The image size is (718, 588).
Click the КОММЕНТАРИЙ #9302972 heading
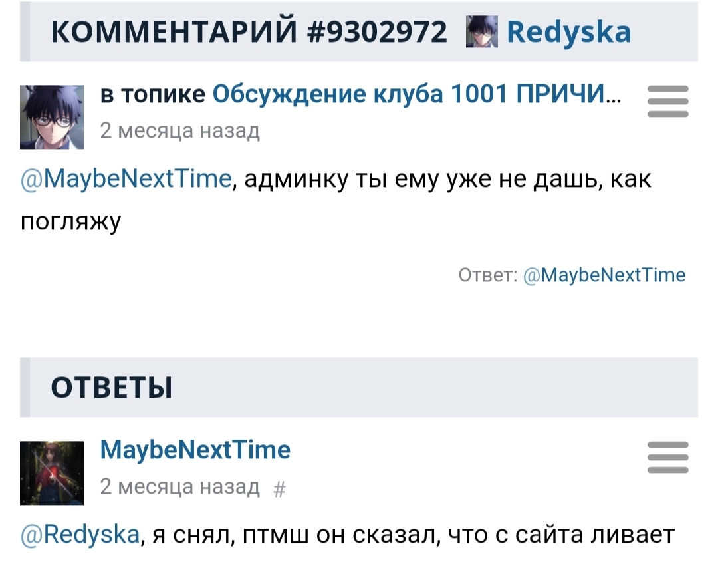click(x=250, y=32)
